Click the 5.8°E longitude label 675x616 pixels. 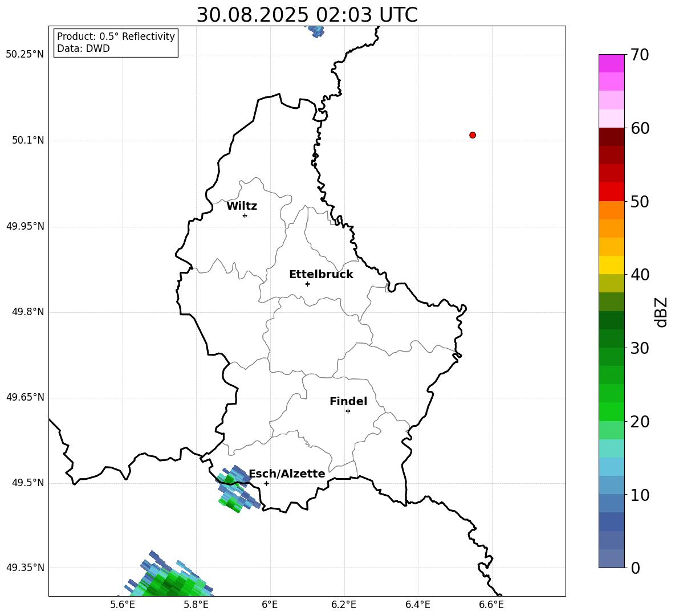point(196,605)
